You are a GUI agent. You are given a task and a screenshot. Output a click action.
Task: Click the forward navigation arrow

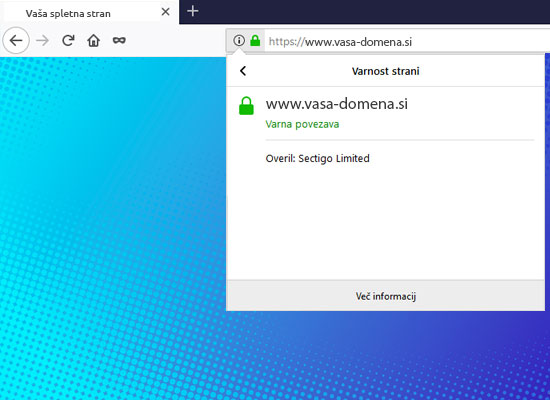[42, 41]
